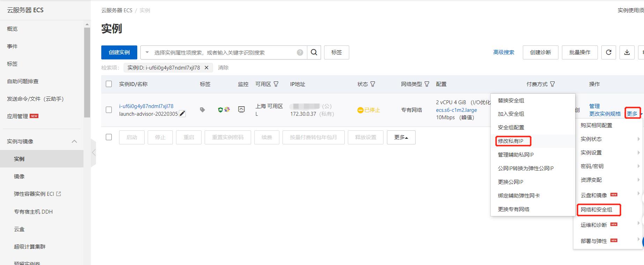This screenshot has height=265, width=644.
Task: Expand 运维和诊断 submenu
Action: tap(608, 225)
